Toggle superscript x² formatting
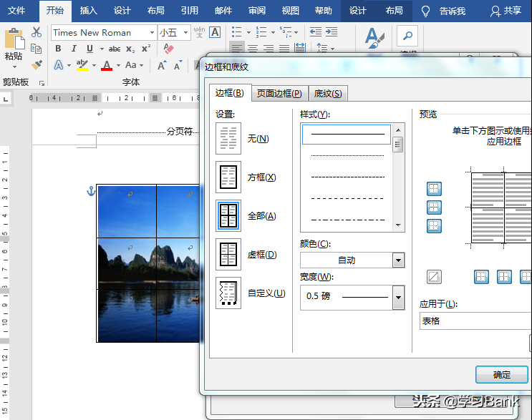Viewport: 532px width, 420px height. [x=146, y=49]
